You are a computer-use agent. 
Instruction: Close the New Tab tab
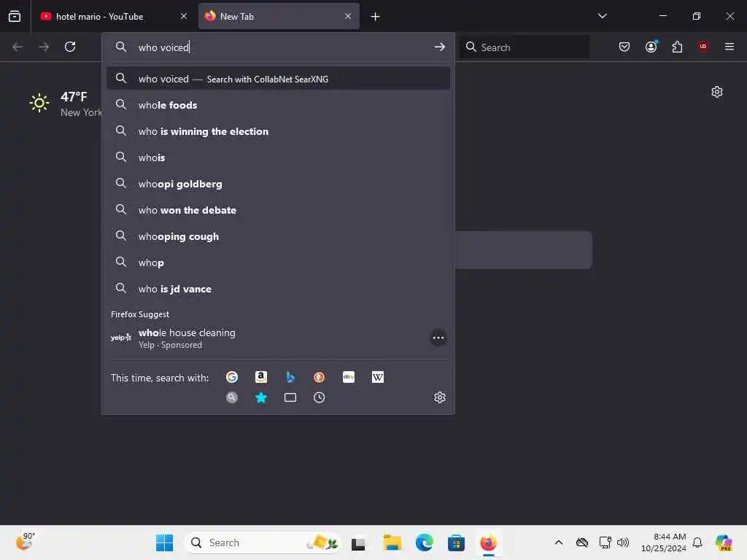click(348, 16)
